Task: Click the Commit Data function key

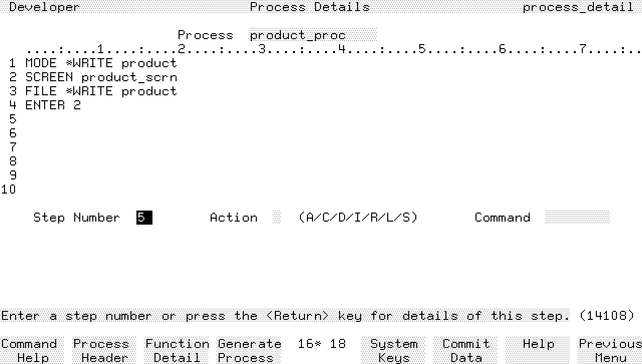Action: pyautogui.click(x=466, y=350)
